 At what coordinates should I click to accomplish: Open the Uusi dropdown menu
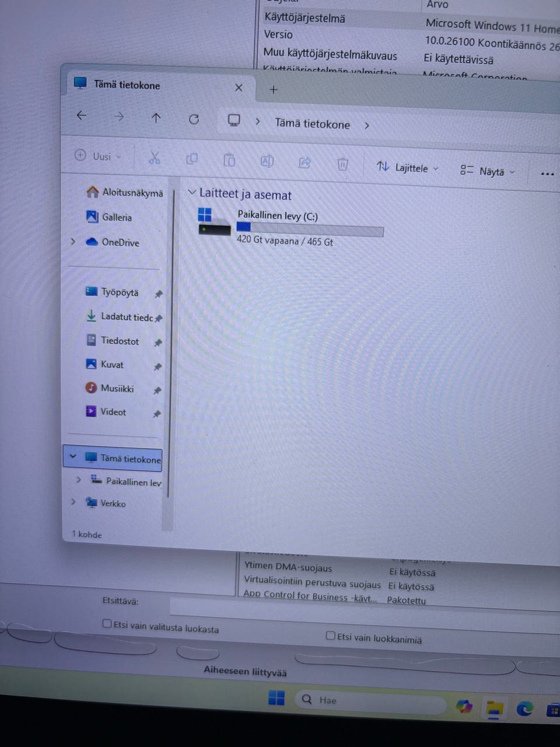pyautogui.click(x=98, y=156)
